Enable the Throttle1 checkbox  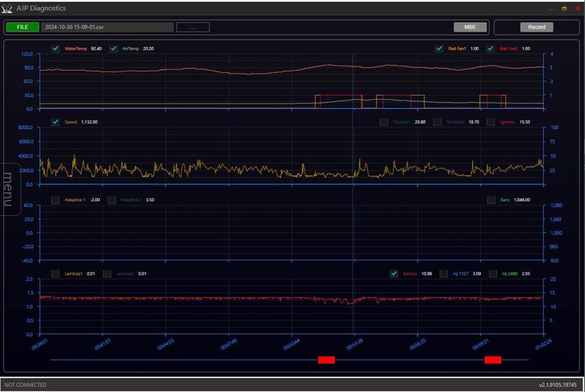[x=383, y=122]
